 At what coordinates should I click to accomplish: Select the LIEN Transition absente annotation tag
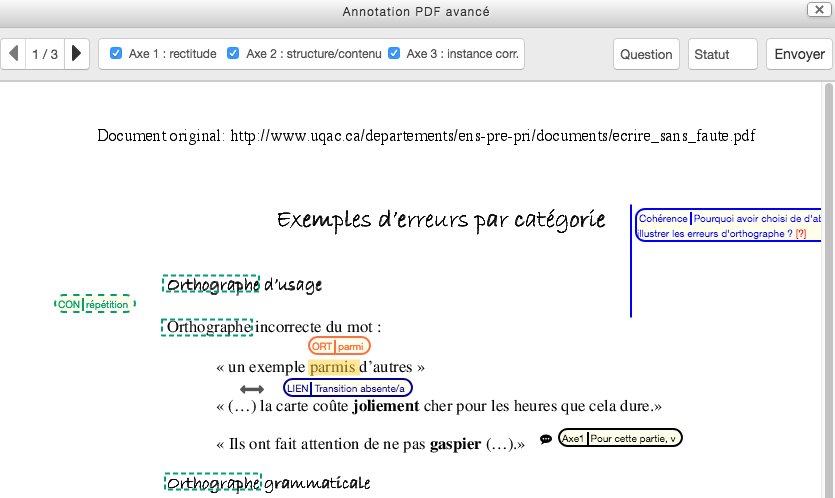coord(347,388)
